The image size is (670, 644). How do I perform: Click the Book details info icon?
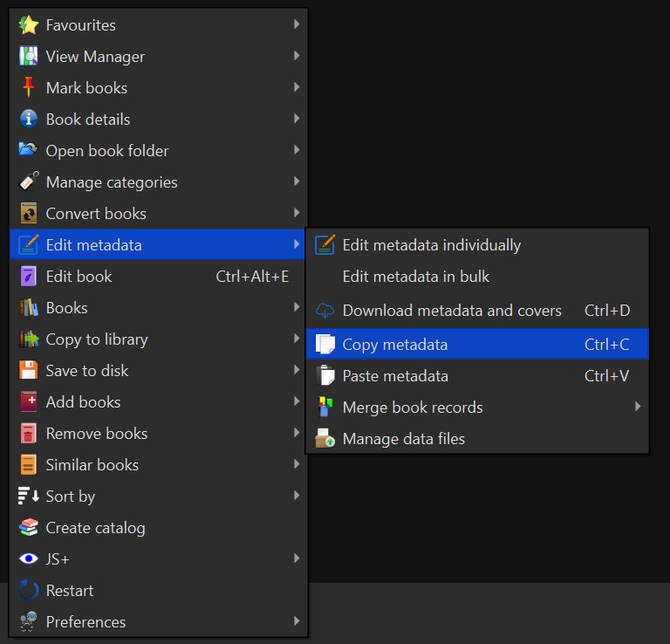coord(29,120)
